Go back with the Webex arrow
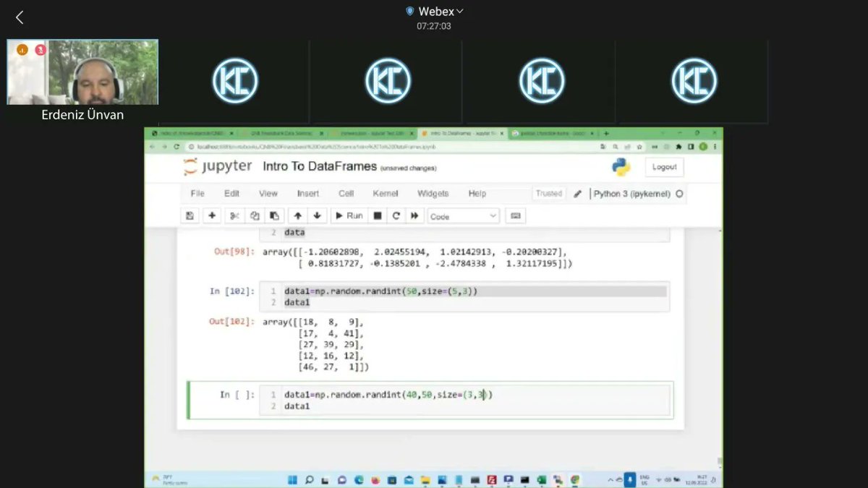This screenshot has width=868, height=488. [x=20, y=17]
